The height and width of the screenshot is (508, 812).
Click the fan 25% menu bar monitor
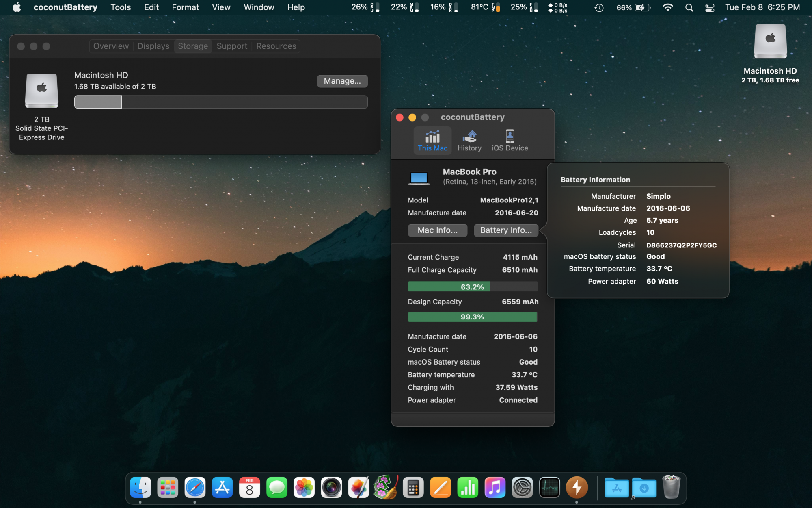(524, 7)
